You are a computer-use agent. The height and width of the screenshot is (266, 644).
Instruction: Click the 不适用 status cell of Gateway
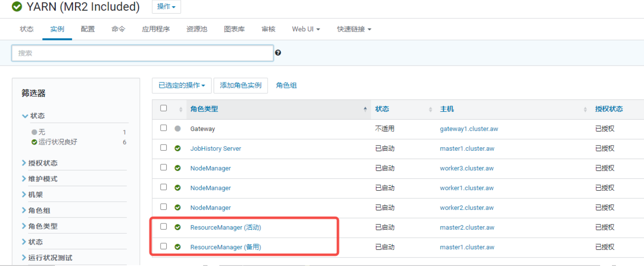pyautogui.click(x=385, y=129)
